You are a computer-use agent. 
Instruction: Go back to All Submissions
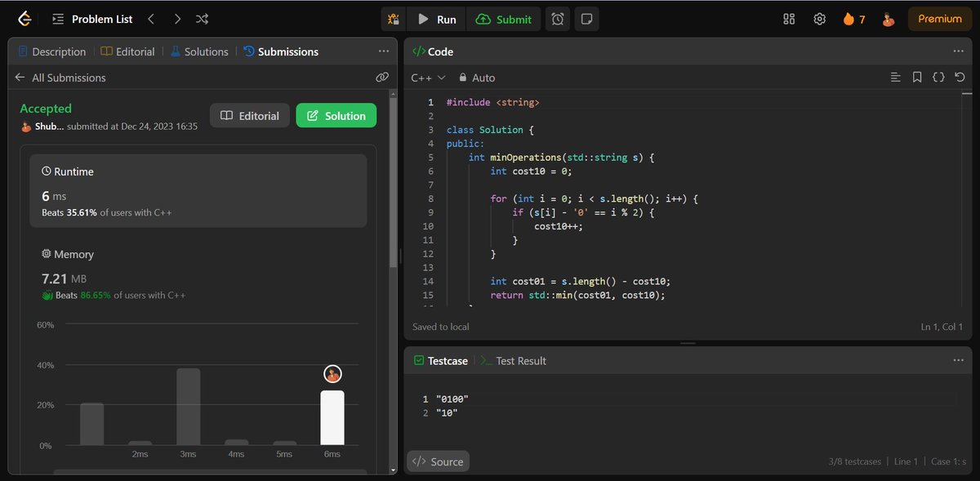(60, 78)
